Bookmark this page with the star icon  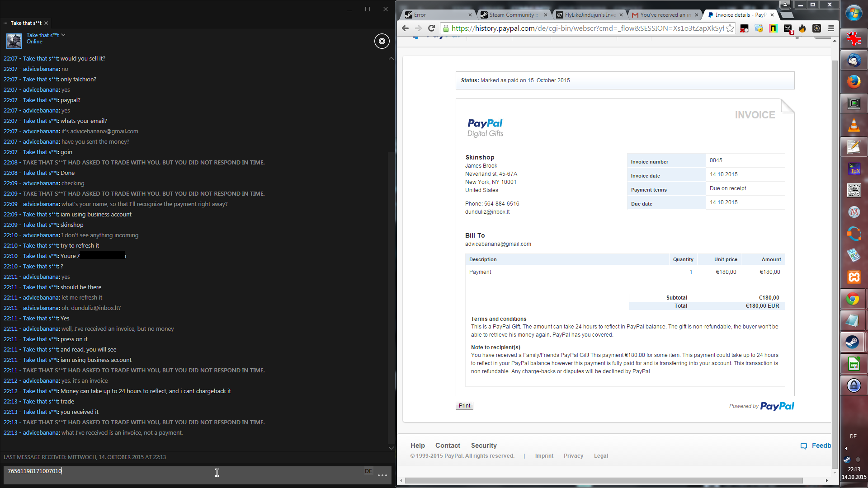click(x=730, y=28)
